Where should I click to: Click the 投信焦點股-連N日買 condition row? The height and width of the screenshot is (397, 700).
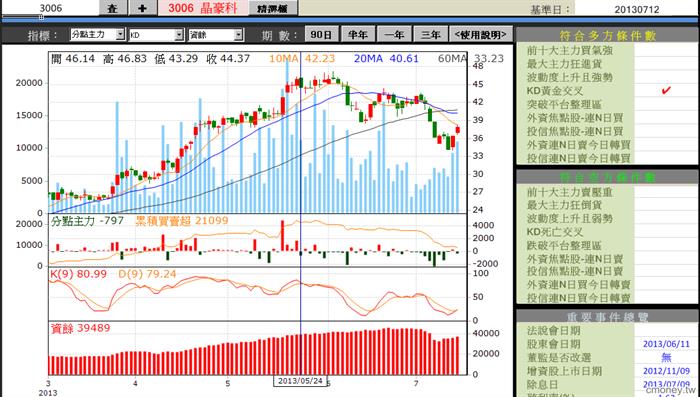pos(608,131)
